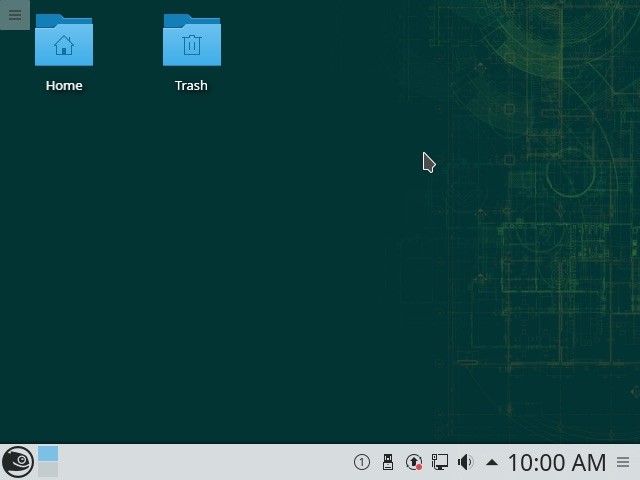Open the Trash folder icon
The image size is (640, 480).
tap(191, 41)
